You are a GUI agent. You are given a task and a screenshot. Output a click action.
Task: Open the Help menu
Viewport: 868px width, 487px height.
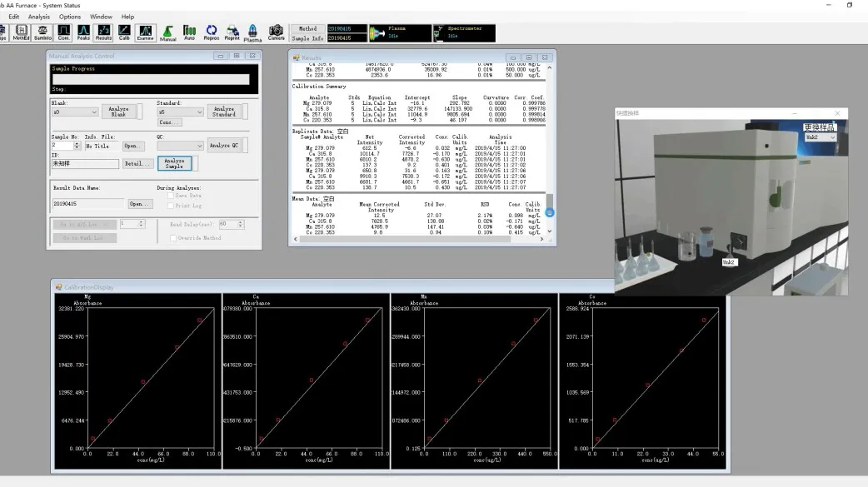point(128,17)
